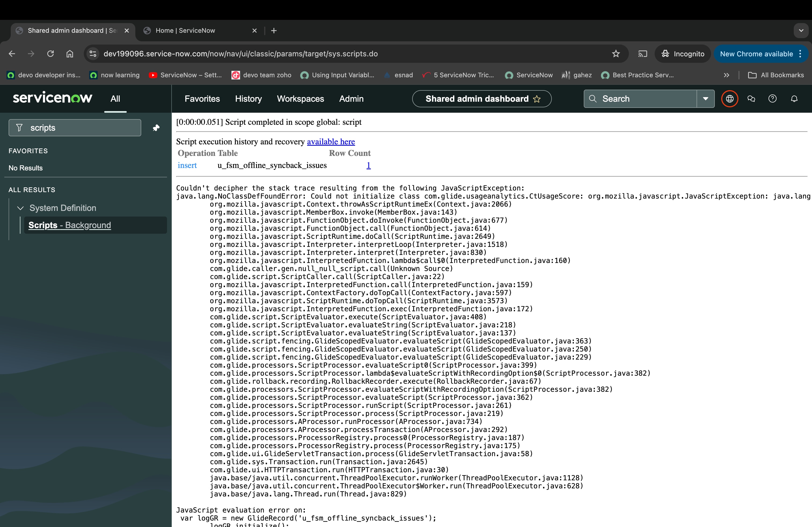Open the help question mark icon

tap(773, 99)
